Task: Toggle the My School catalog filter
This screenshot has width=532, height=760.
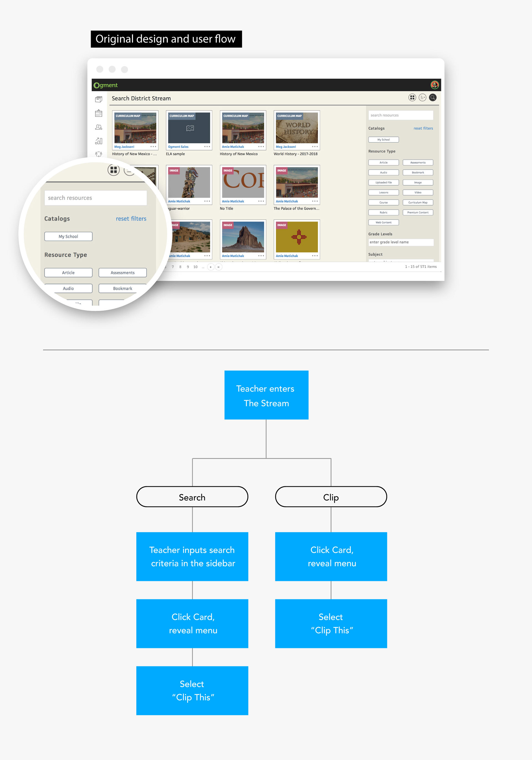Action: [383, 140]
